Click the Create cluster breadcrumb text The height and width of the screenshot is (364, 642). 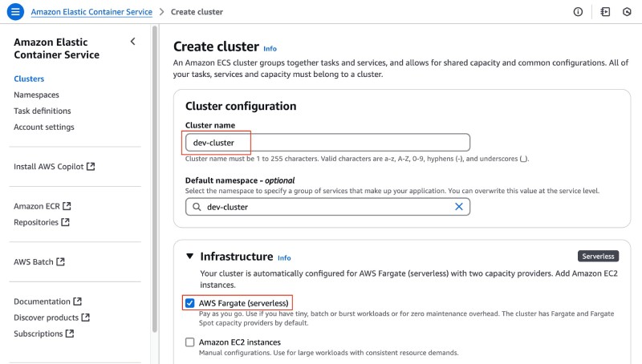click(197, 12)
